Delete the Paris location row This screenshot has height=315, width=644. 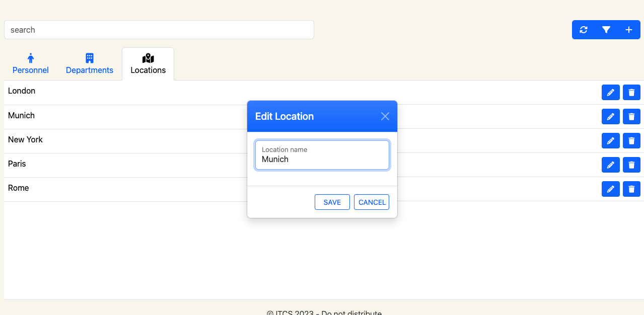(631, 165)
